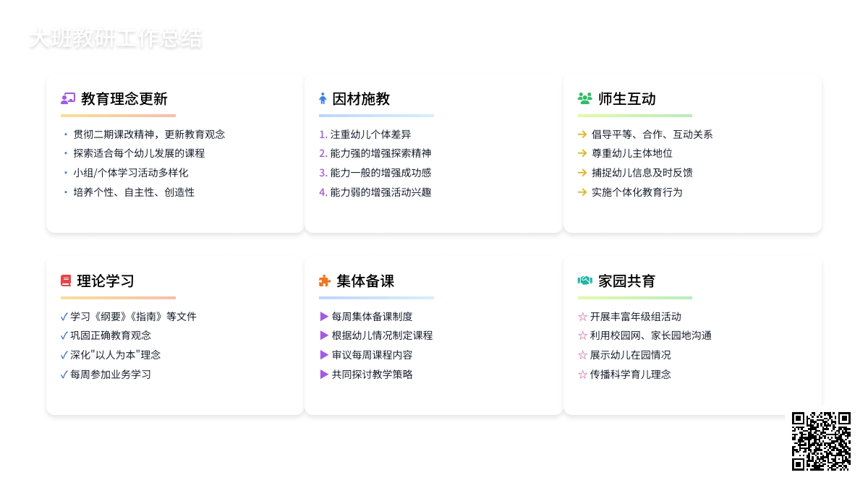Screen dimensions: 868x488
Task: Click the checkmark before 学习《纲要》《指南》等文件
Action: coord(64,317)
